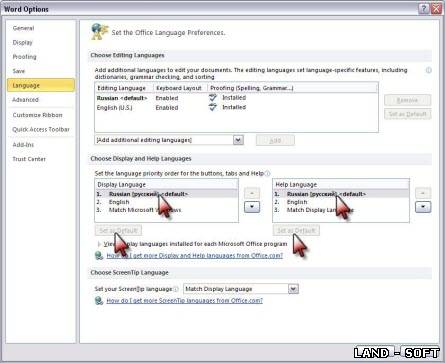
Task: Open link about more Display and Help languages
Action: 195,256
